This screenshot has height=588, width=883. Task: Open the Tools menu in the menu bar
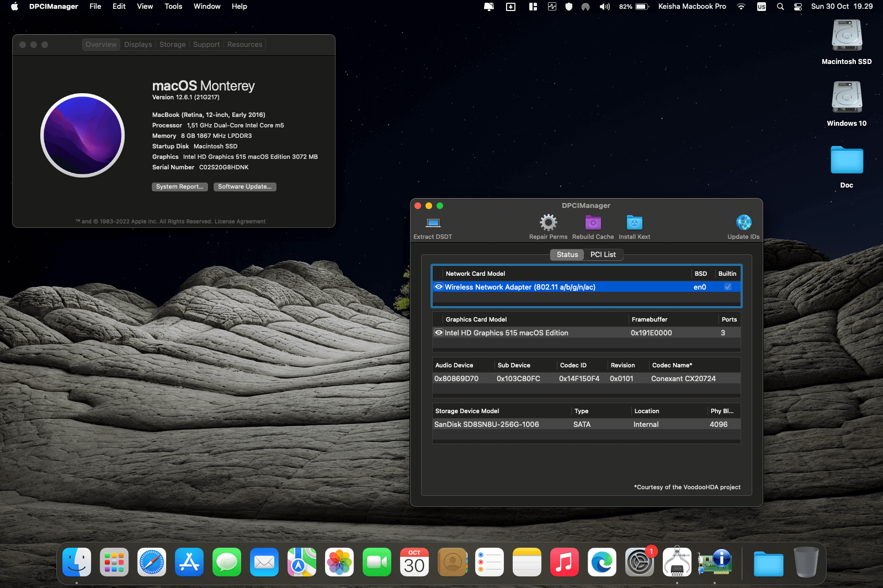click(x=173, y=7)
